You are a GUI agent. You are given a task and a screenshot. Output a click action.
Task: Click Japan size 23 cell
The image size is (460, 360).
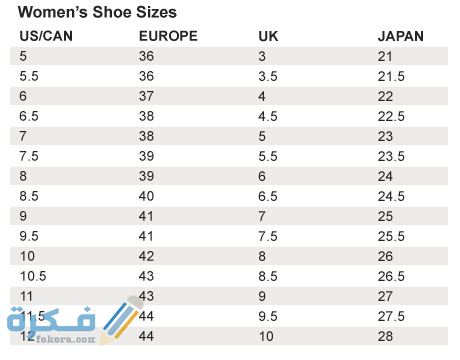(385, 136)
